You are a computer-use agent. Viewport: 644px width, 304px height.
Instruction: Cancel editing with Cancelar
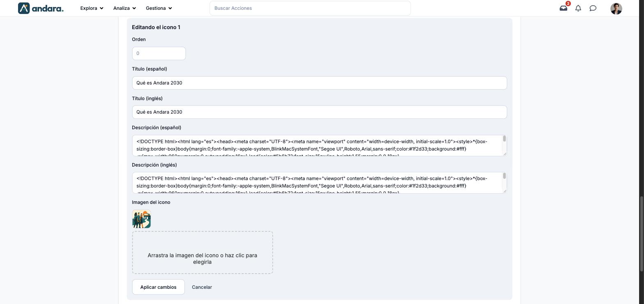pos(202,287)
